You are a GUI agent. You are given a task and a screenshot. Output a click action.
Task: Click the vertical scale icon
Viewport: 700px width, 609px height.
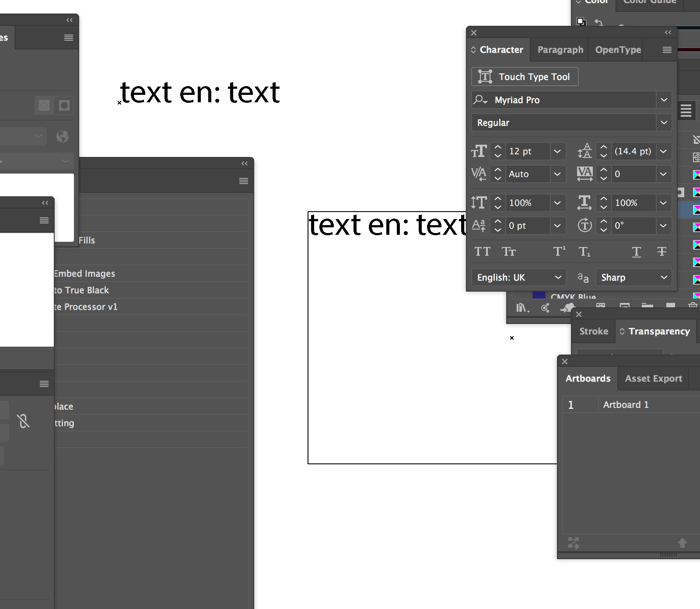(479, 203)
